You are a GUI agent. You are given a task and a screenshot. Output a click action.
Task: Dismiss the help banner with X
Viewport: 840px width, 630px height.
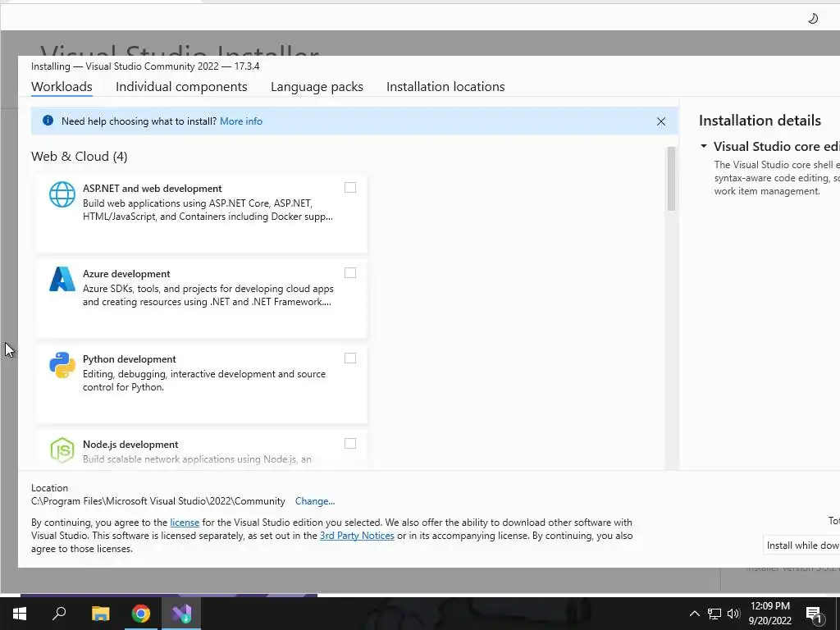coord(661,121)
